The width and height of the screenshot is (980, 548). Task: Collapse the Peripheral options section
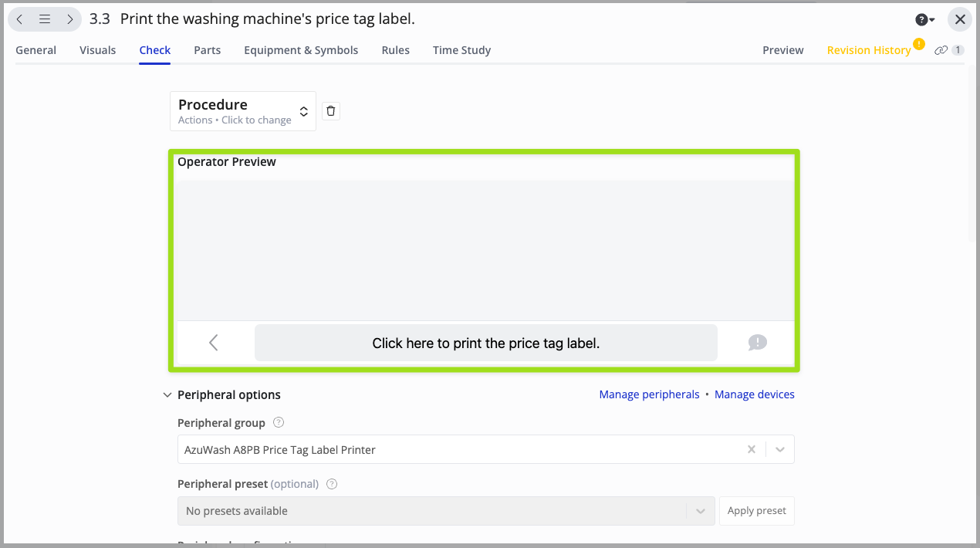coord(167,395)
